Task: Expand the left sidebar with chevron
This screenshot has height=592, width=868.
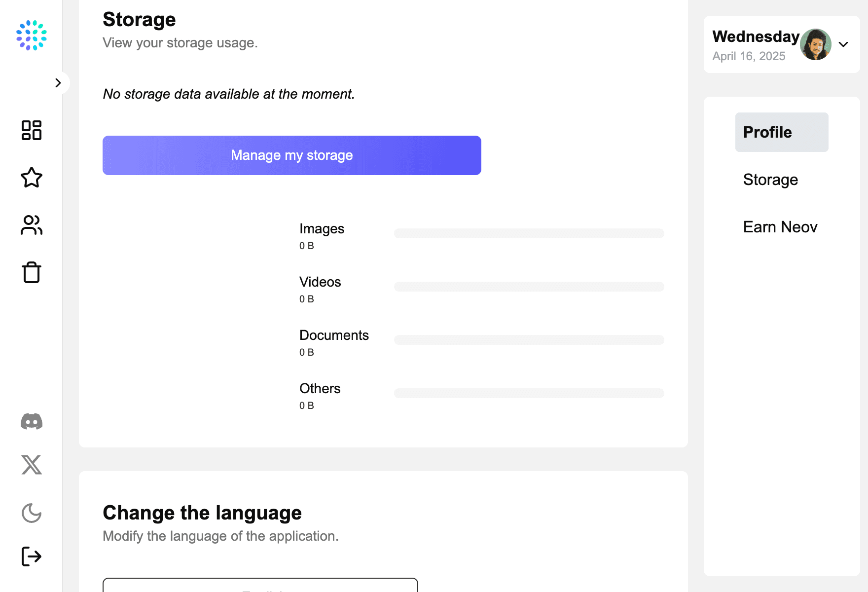Action: [58, 83]
